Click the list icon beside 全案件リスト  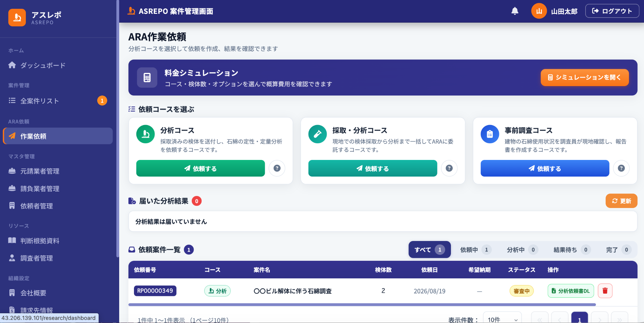point(12,101)
